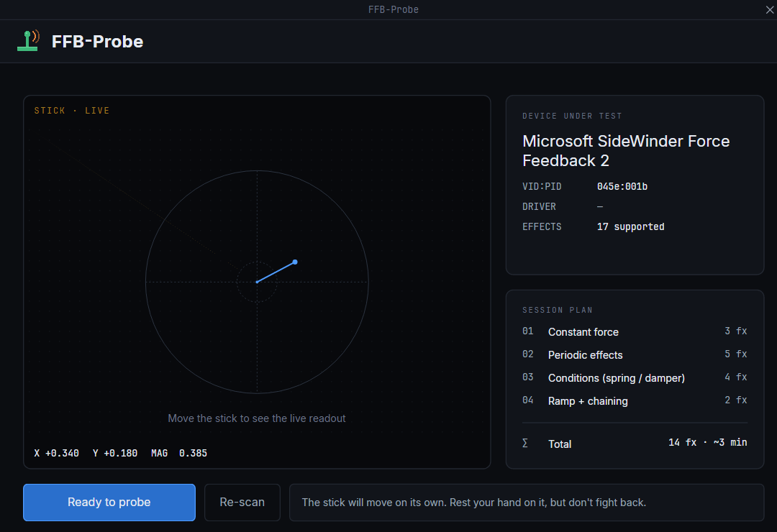777x532 pixels.
Task: Click the DRIVER row label
Action: pyautogui.click(x=539, y=206)
